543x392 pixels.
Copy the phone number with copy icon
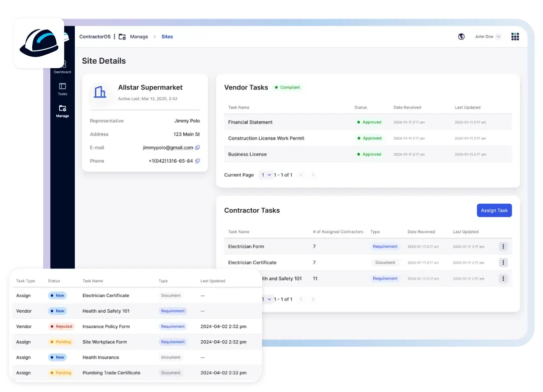pyautogui.click(x=197, y=161)
